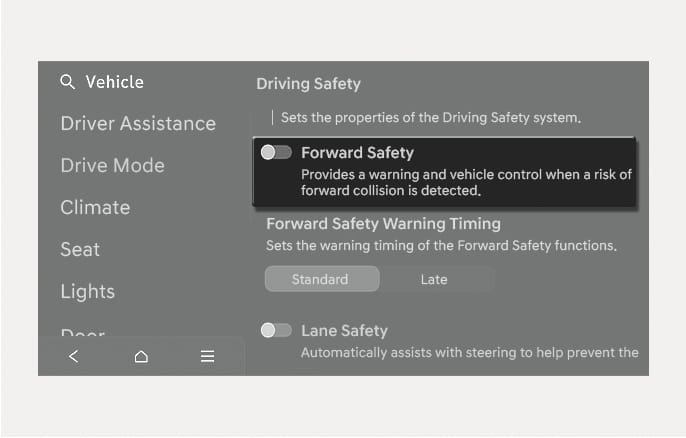Click the Forward Safety label text

tap(357, 153)
